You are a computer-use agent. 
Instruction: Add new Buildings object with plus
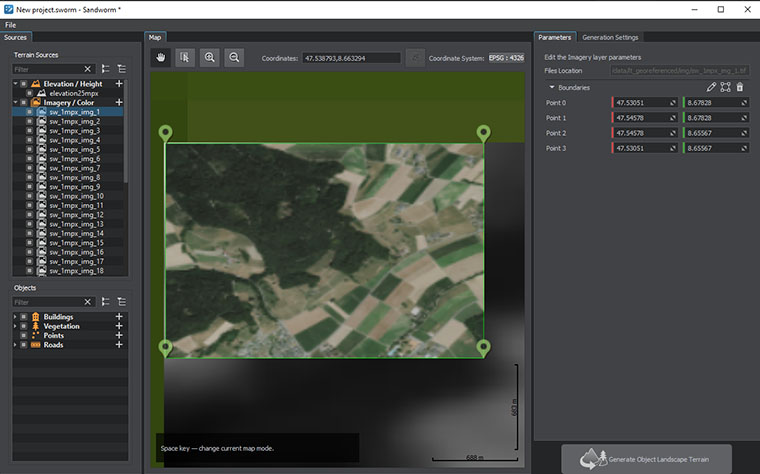(x=119, y=317)
